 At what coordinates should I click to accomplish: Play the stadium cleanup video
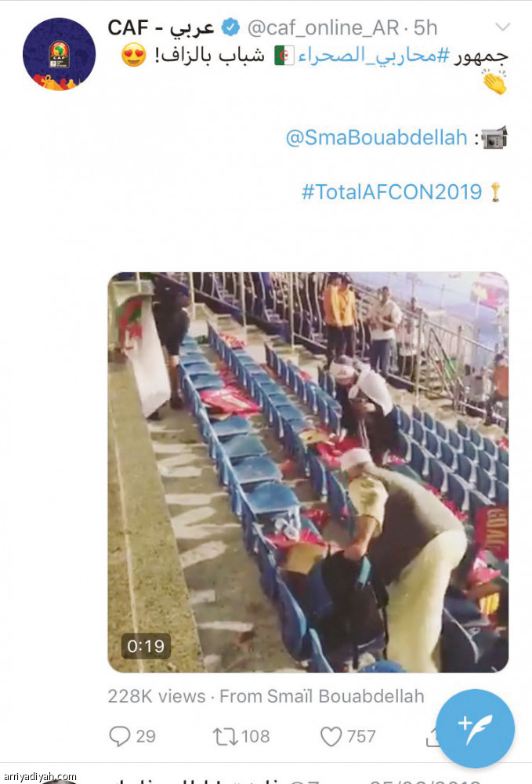pos(308,472)
